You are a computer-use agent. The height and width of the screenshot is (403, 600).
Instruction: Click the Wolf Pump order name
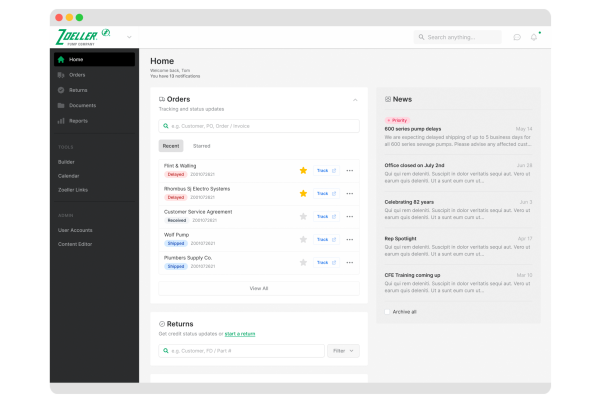[x=176, y=235]
